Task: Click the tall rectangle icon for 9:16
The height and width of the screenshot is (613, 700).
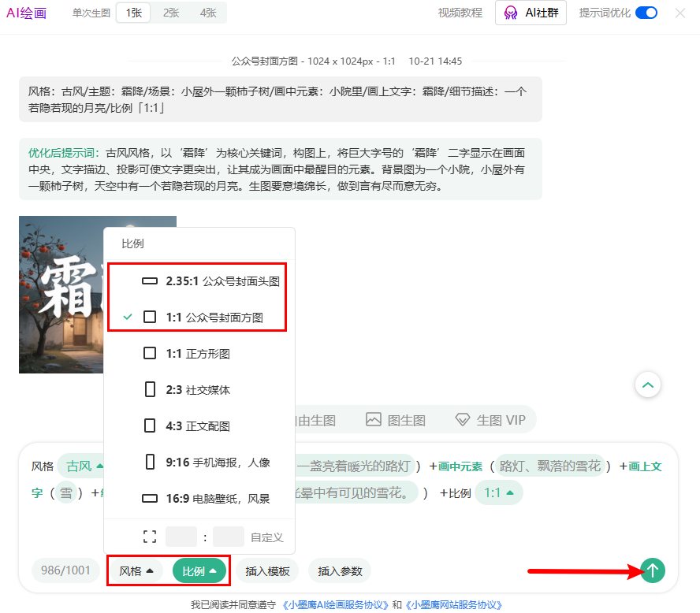Action: coord(150,462)
